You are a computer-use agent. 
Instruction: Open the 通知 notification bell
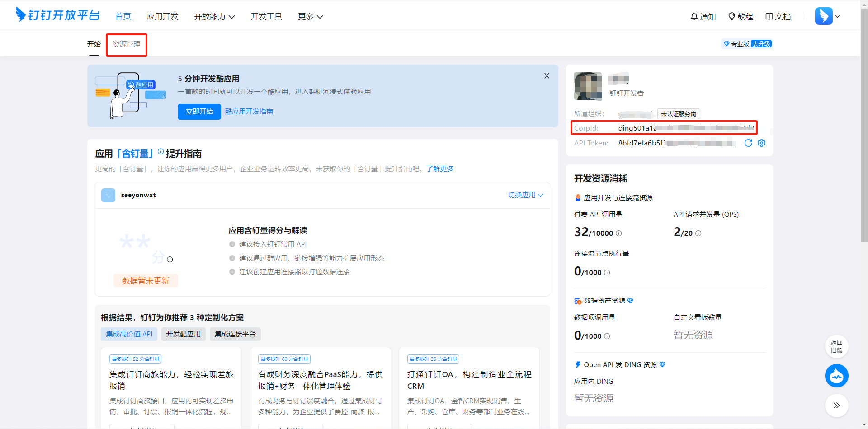coord(703,17)
